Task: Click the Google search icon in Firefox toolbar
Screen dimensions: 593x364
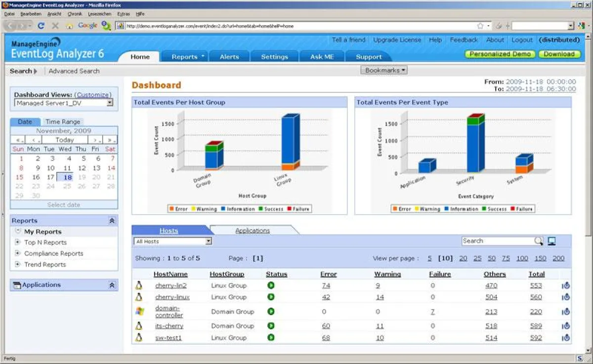Action: (x=87, y=25)
